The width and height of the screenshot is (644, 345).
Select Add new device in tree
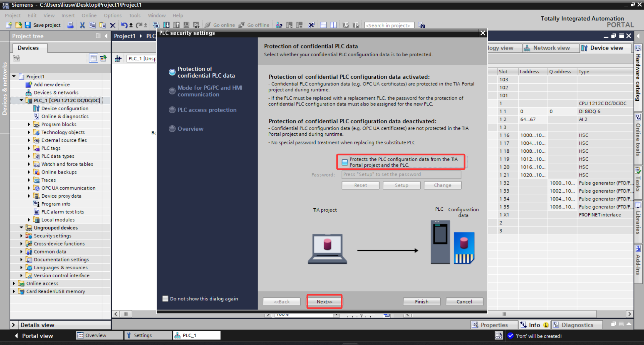[x=52, y=84]
